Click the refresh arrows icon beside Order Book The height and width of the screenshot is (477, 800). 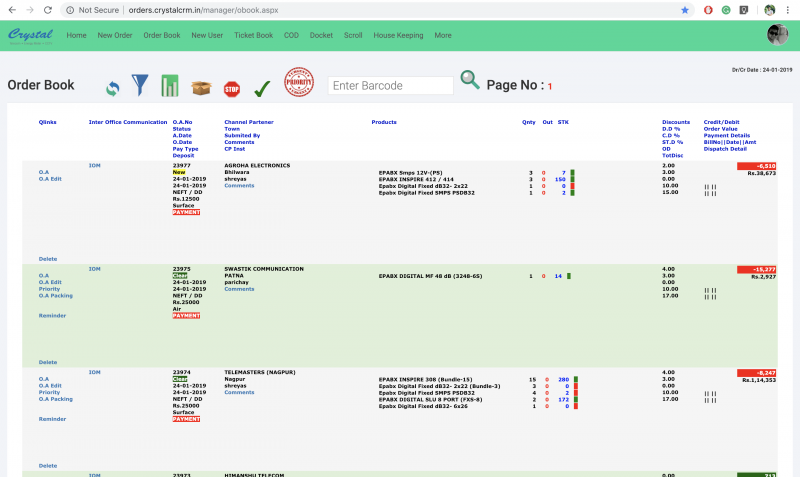[113, 89]
